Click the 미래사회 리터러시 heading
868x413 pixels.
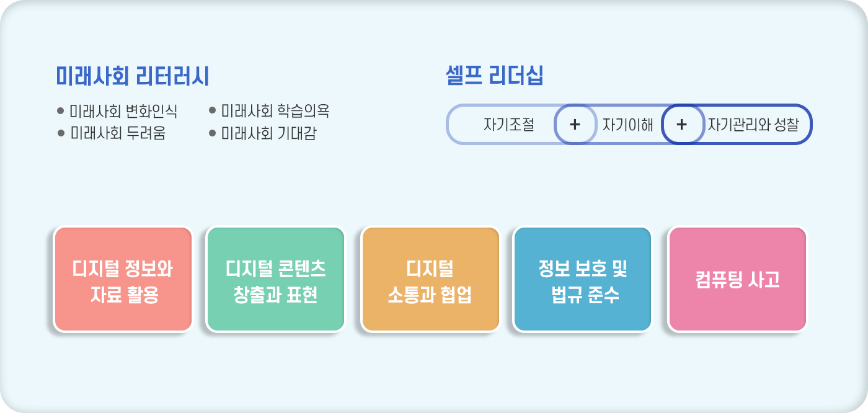point(133,76)
